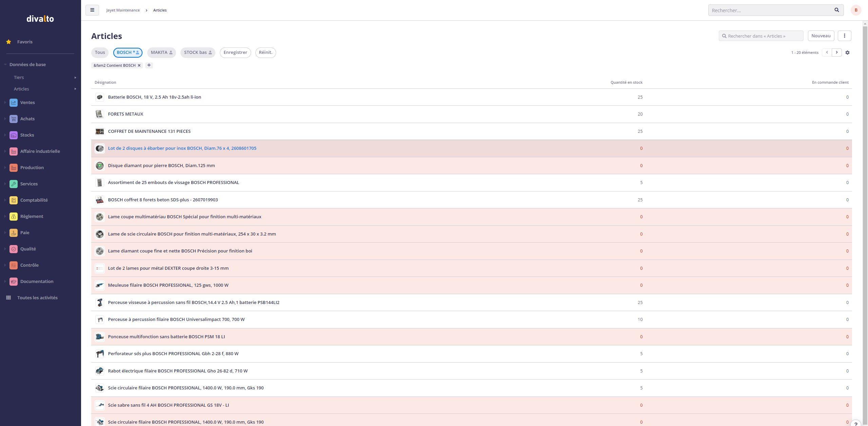Select the Tous filter tab
The image size is (868, 426).
pos(100,53)
